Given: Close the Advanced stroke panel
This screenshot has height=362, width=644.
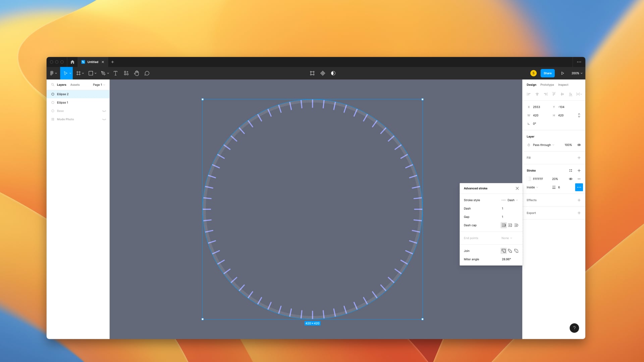Looking at the screenshot, I should coord(517,188).
